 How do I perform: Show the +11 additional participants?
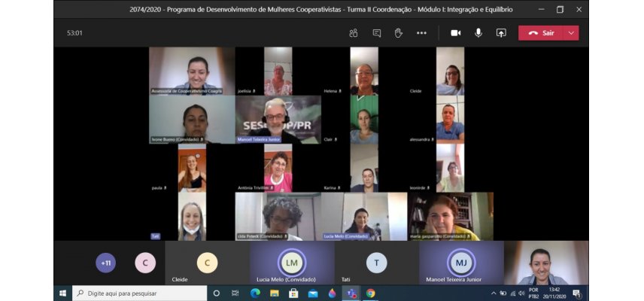point(105,263)
